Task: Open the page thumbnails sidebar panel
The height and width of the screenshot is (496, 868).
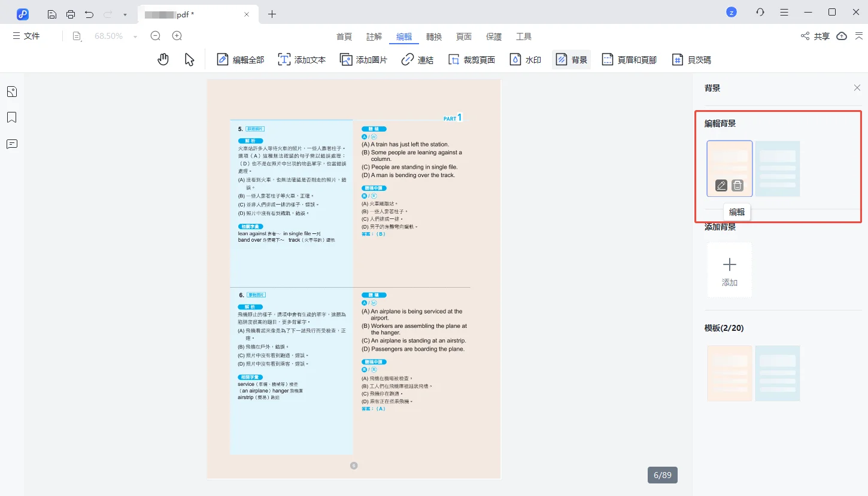Action: [x=12, y=92]
